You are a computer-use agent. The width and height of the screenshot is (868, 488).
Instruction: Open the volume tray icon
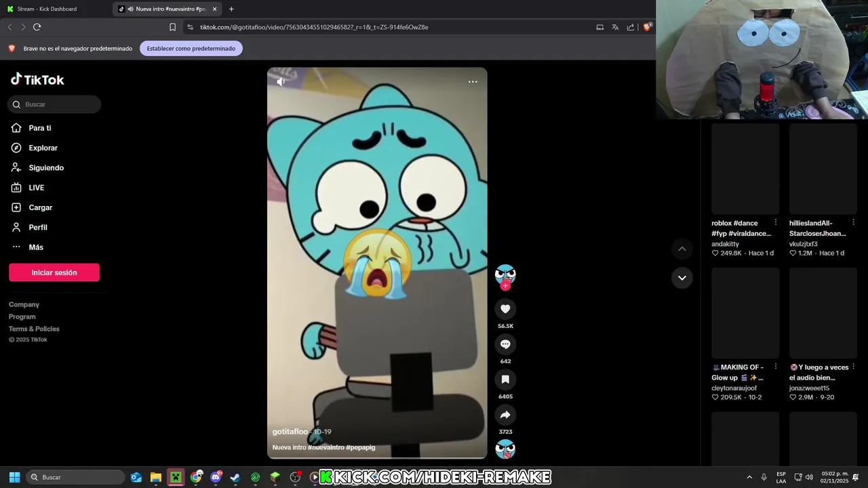[x=809, y=477]
